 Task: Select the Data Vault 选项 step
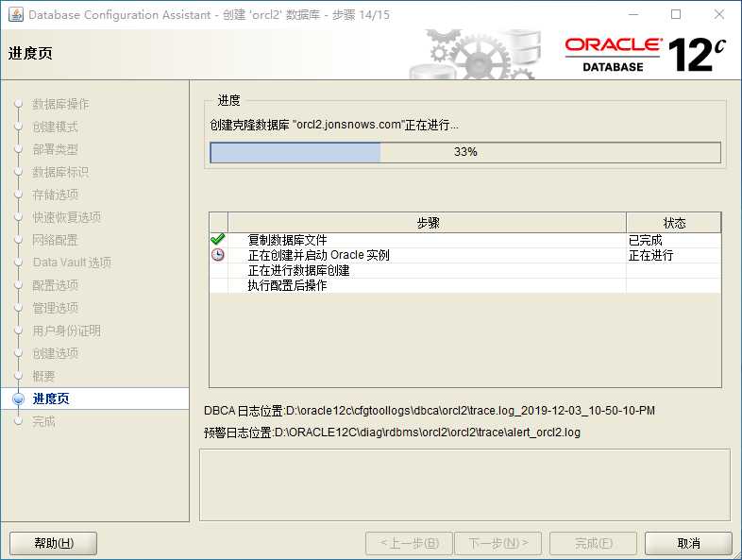[72, 263]
